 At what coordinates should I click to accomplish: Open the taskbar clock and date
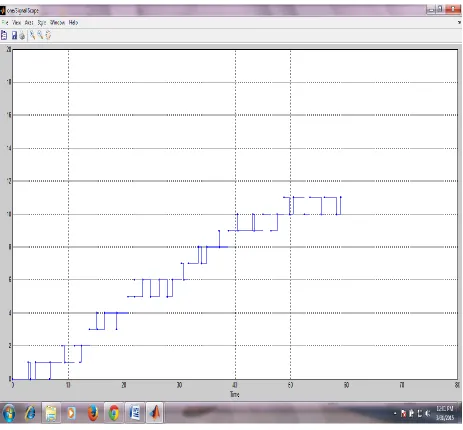coord(445,413)
